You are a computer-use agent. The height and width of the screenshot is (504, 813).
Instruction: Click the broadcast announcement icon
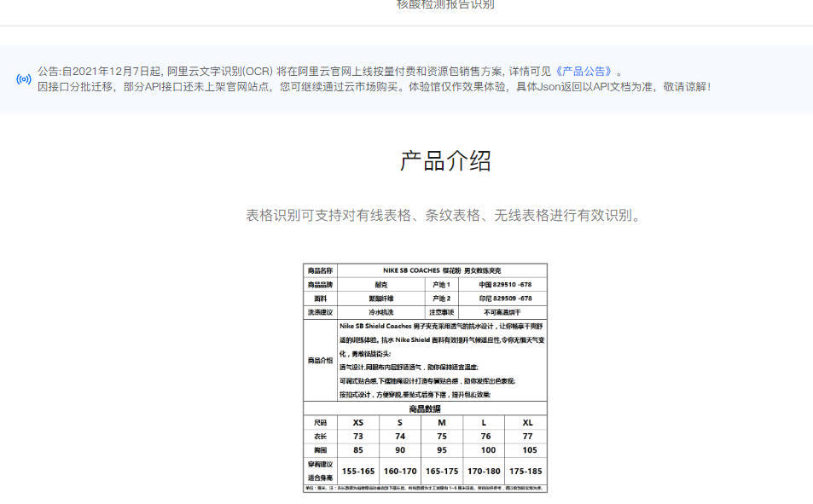point(24,79)
